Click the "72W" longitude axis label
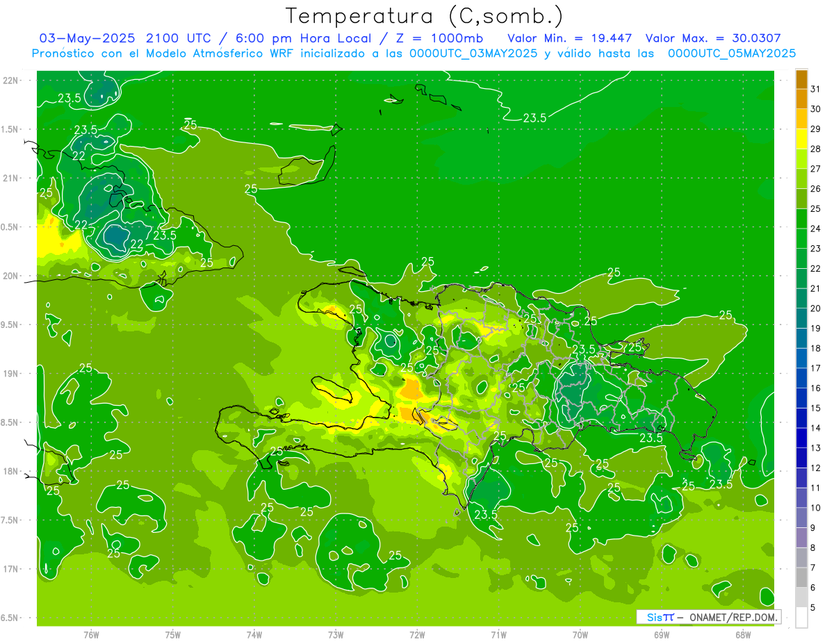This screenshot has width=834, height=644. click(x=417, y=635)
